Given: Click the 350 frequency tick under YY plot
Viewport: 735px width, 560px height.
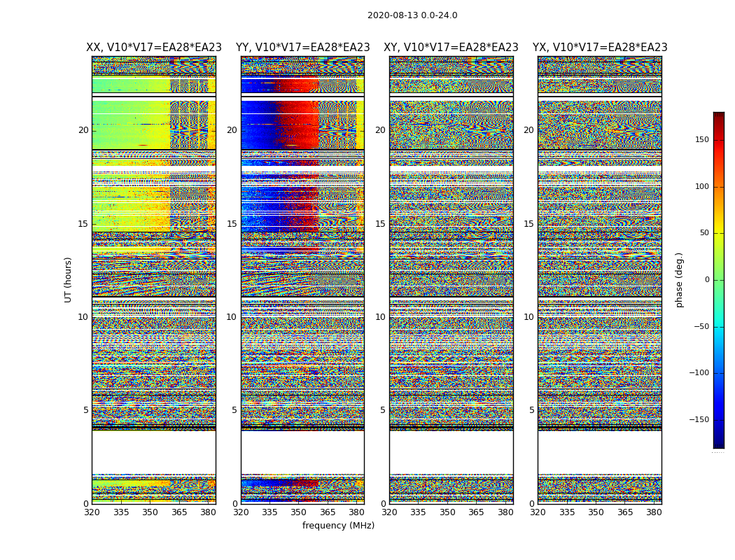Looking at the screenshot, I should pos(298,512).
